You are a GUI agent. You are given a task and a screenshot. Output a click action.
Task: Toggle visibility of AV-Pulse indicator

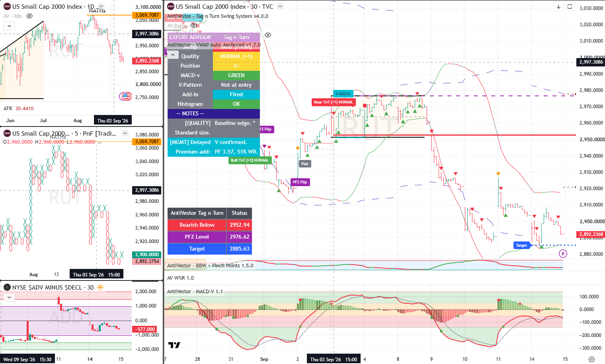tap(193, 25)
